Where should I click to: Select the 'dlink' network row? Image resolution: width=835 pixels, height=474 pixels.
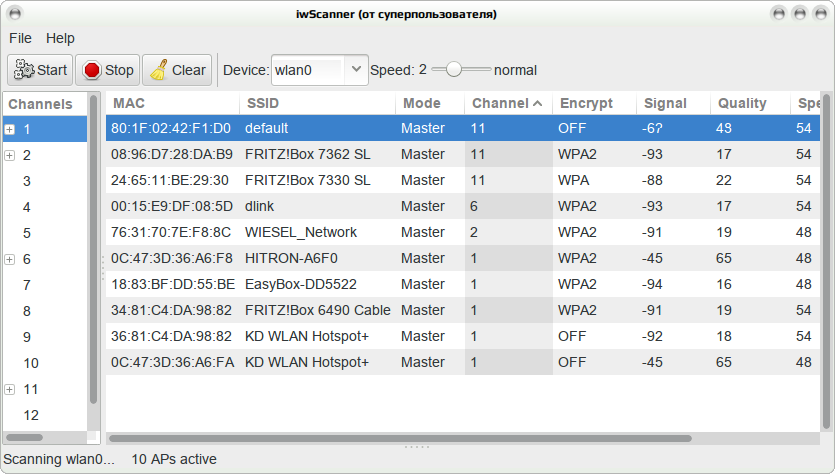pyautogui.click(x=462, y=206)
